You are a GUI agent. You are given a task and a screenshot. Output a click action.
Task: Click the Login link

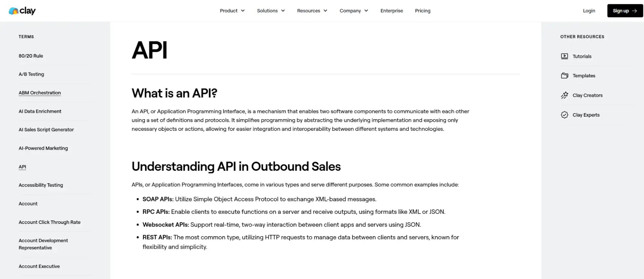[589, 11]
